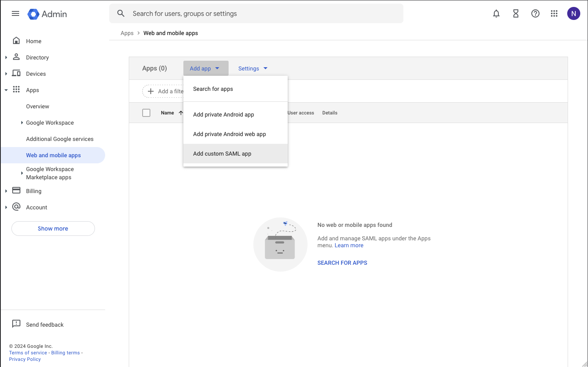Choose Add private Android web app
Image resolution: width=588 pixels, height=367 pixels.
pyautogui.click(x=229, y=134)
